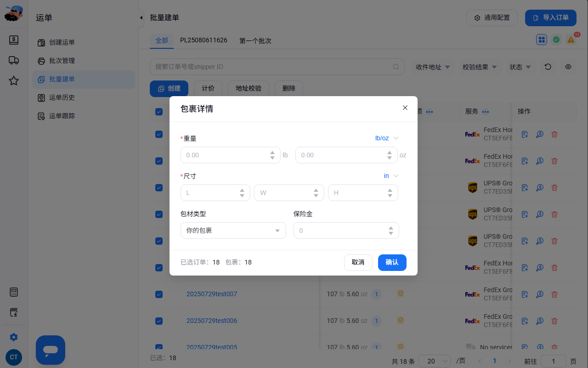Click rate icon in 20250729test007 row
The image size is (588, 368).
click(540, 294)
